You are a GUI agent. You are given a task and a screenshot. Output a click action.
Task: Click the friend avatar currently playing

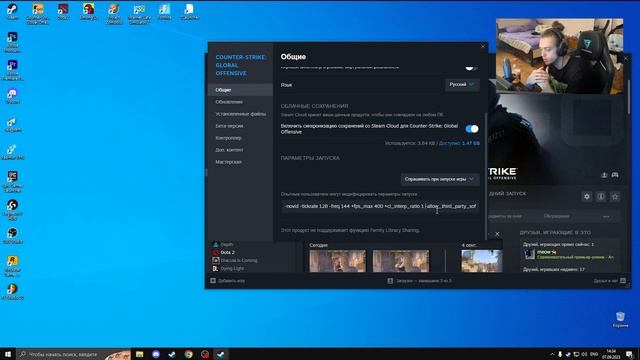pyautogui.click(x=530, y=254)
